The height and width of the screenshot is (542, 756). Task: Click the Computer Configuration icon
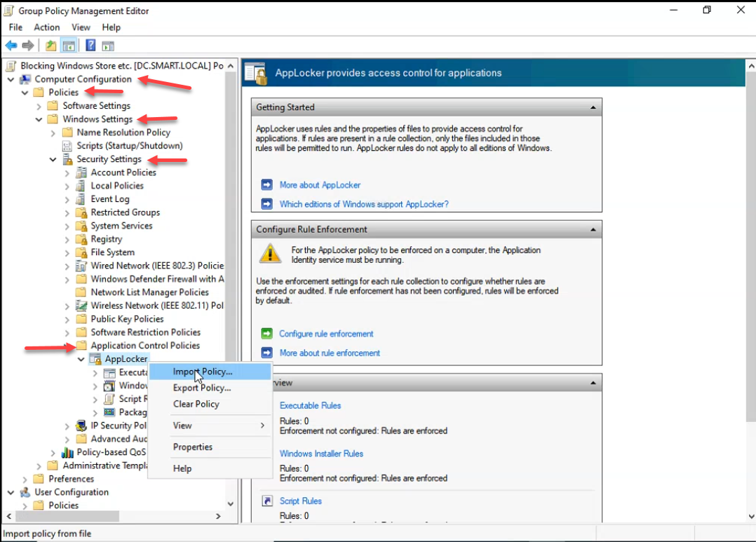tap(25, 79)
